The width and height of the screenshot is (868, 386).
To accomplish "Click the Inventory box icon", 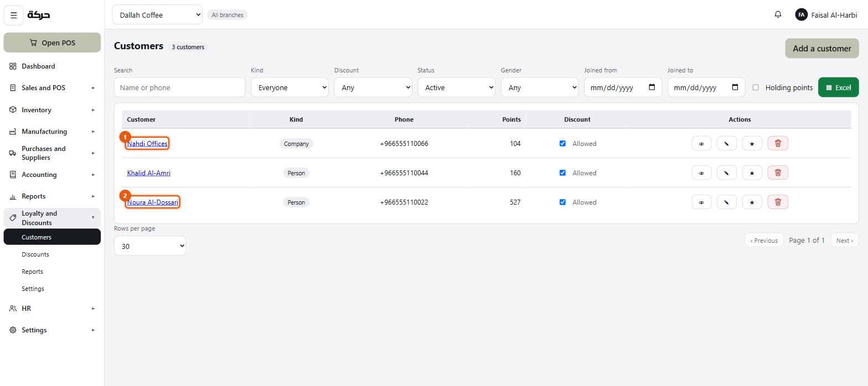I will (x=13, y=109).
